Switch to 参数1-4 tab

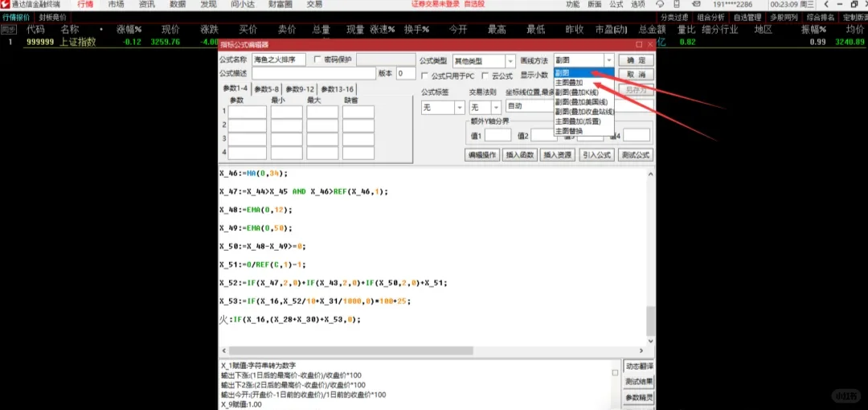tap(235, 88)
